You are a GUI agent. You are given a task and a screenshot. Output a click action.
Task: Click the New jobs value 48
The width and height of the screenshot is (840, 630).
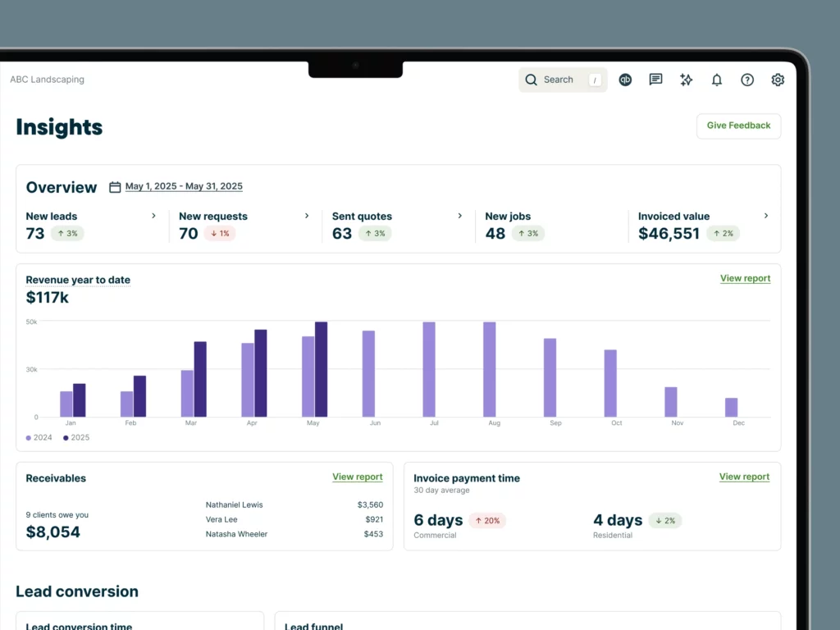495,234
